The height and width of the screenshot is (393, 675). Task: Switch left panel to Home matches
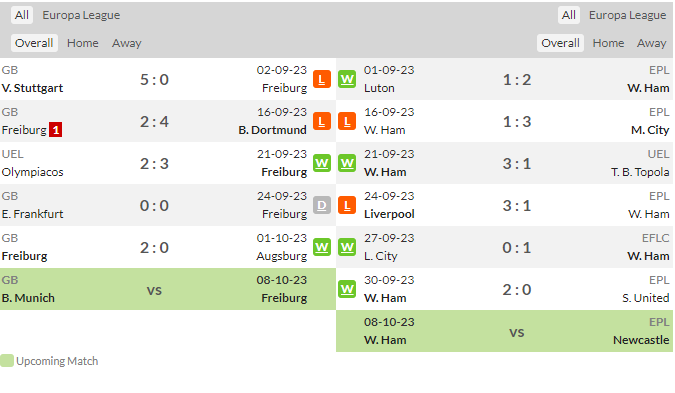tap(83, 43)
